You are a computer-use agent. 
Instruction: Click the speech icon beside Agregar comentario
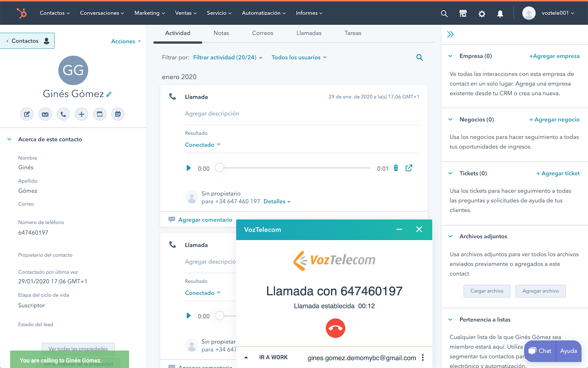[172, 220]
